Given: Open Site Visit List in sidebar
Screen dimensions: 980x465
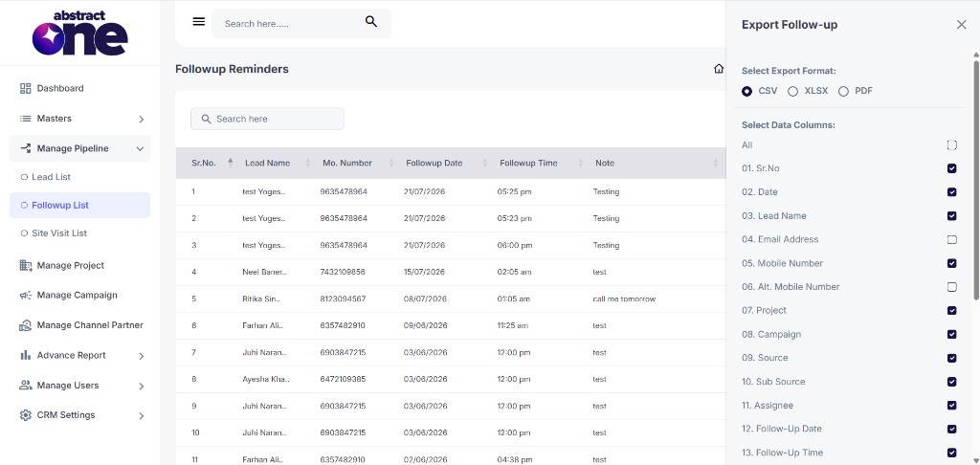Looking at the screenshot, I should tap(80, 233).
